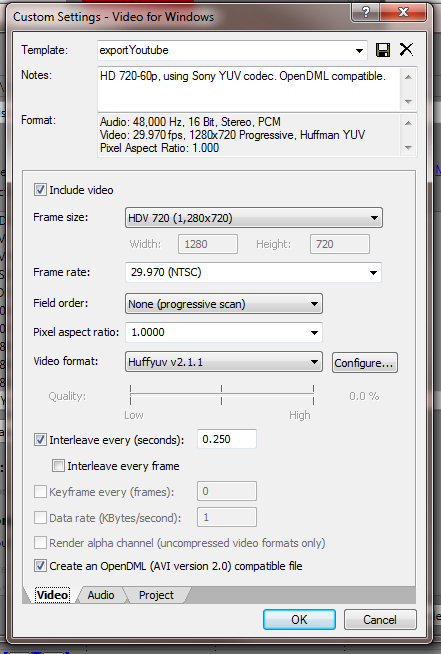Click the Width field showing 1280

point(208,244)
